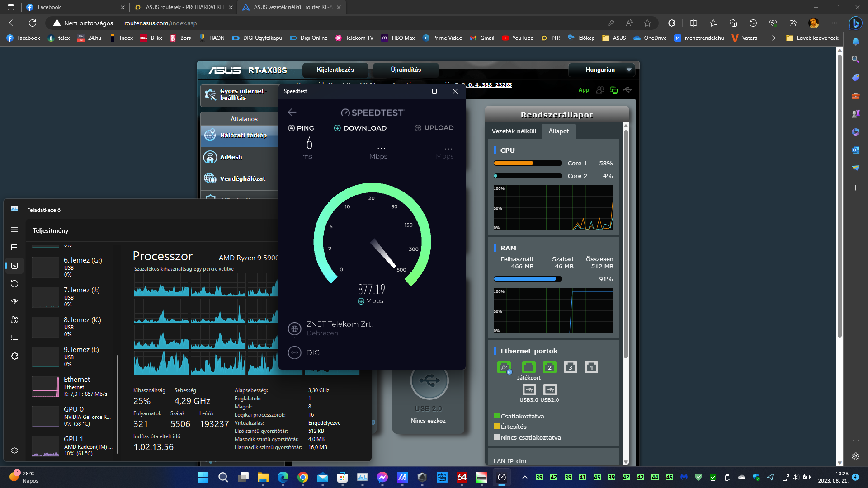
Task: Click Ethernet port 3 icon
Action: 571,367
